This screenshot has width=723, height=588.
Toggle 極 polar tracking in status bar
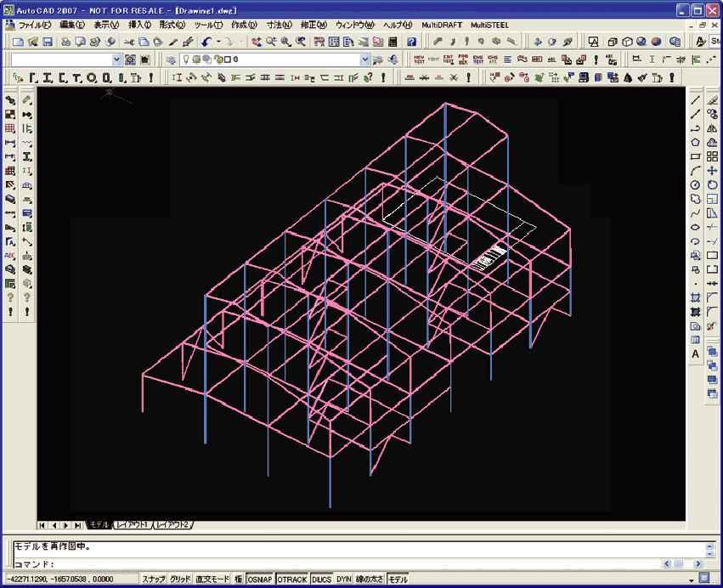click(238, 579)
